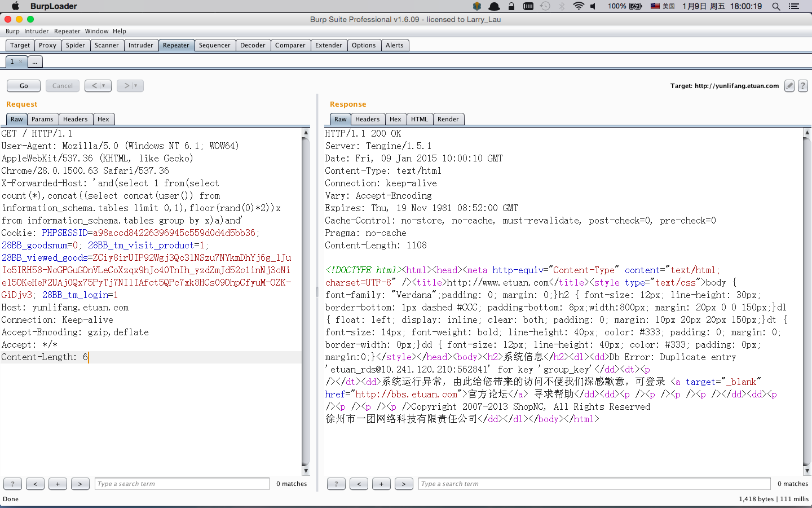Viewport: 812px width, 508px height.
Task: Click the Bluetooth menu bar icon
Action: point(562,6)
